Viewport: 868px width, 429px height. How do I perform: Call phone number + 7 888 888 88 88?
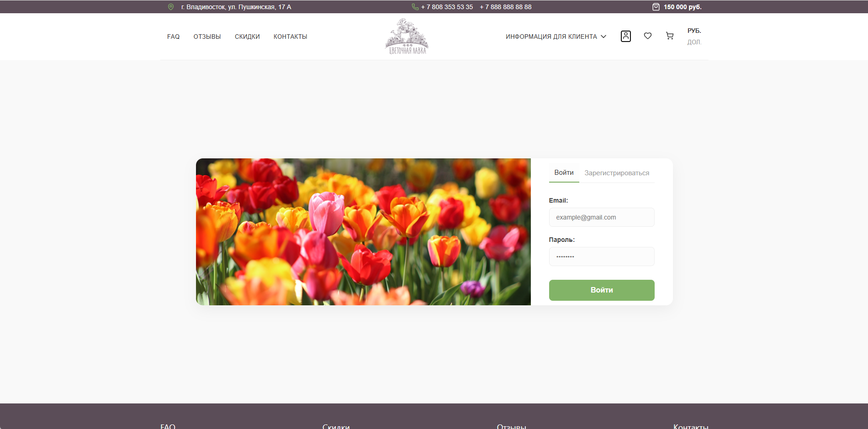click(x=506, y=7)
